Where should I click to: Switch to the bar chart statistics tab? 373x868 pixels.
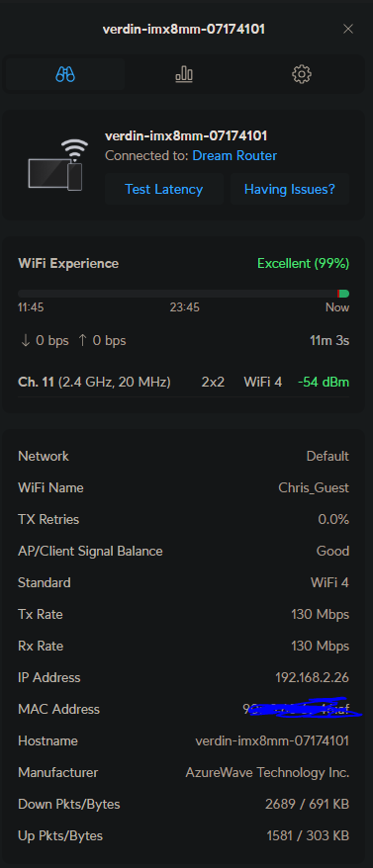(184, 74)
